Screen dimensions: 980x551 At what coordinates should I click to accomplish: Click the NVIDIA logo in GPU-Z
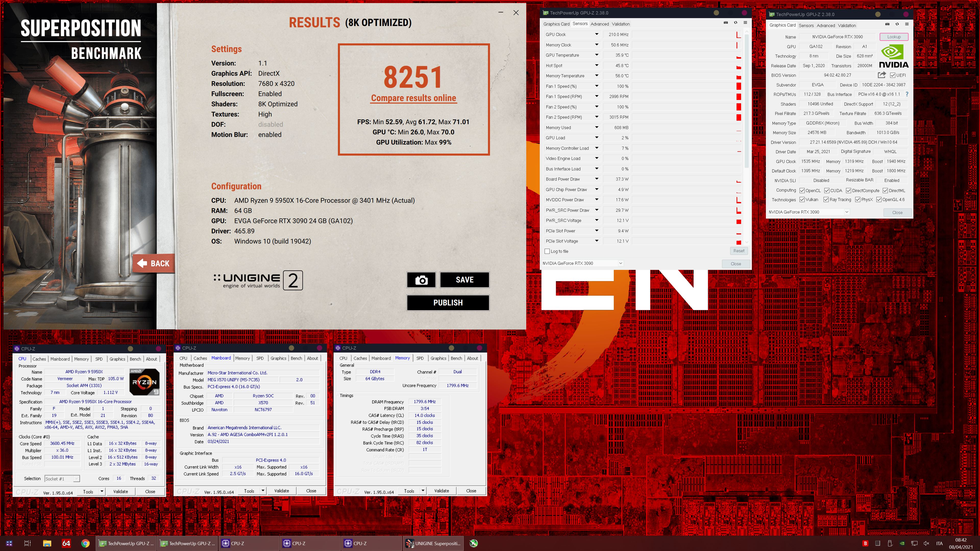point(894,56)
